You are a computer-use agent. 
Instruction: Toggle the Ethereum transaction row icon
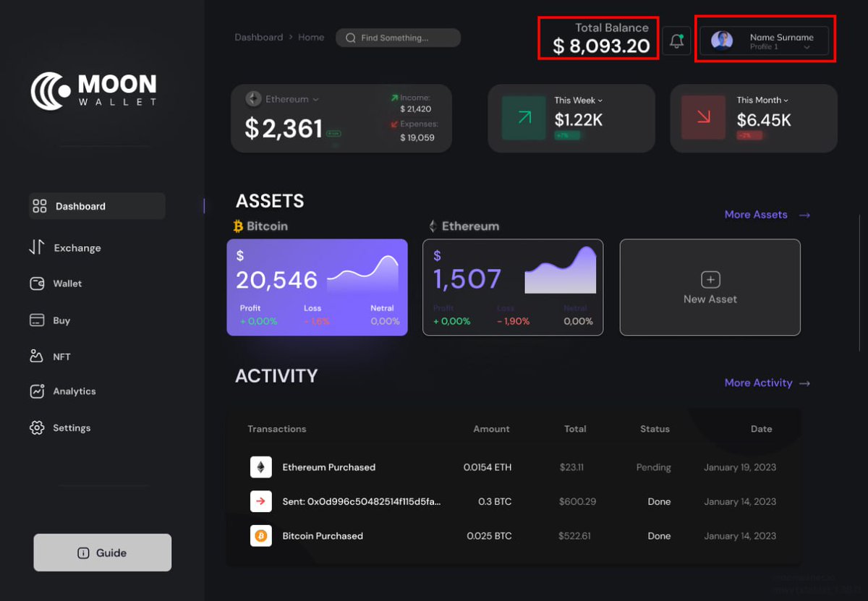tap(260, 466)
